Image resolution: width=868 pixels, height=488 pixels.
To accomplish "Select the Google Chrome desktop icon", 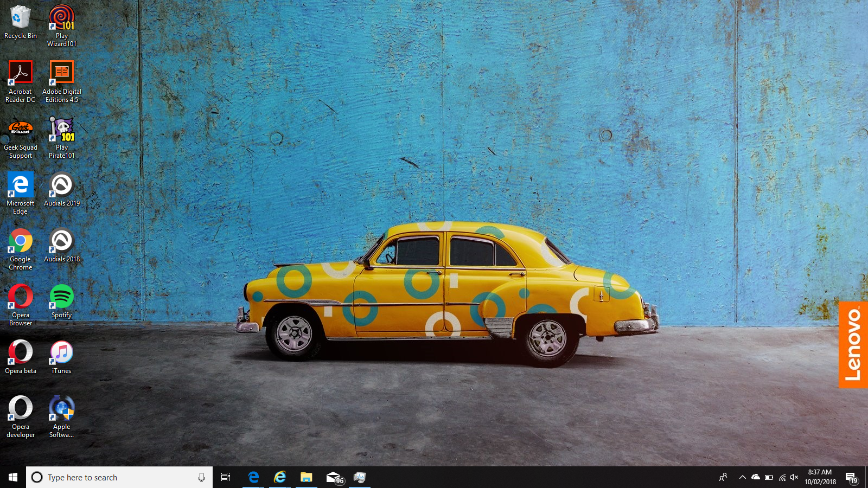I will (x=21, y=249).
